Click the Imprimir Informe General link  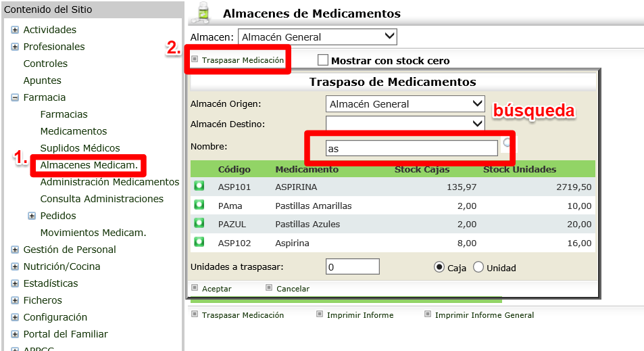click(484, 315)
